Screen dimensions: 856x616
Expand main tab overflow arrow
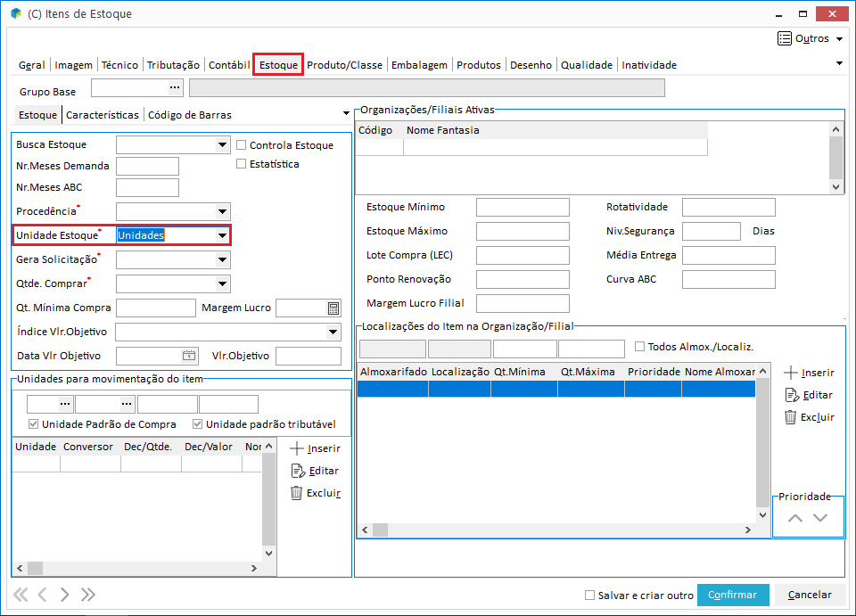(840, 64)
